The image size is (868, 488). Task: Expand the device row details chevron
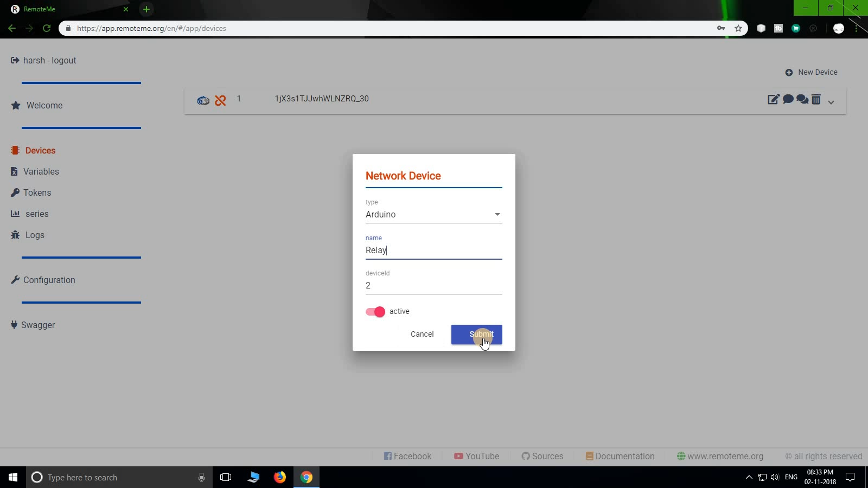click(x=831, y=101)
